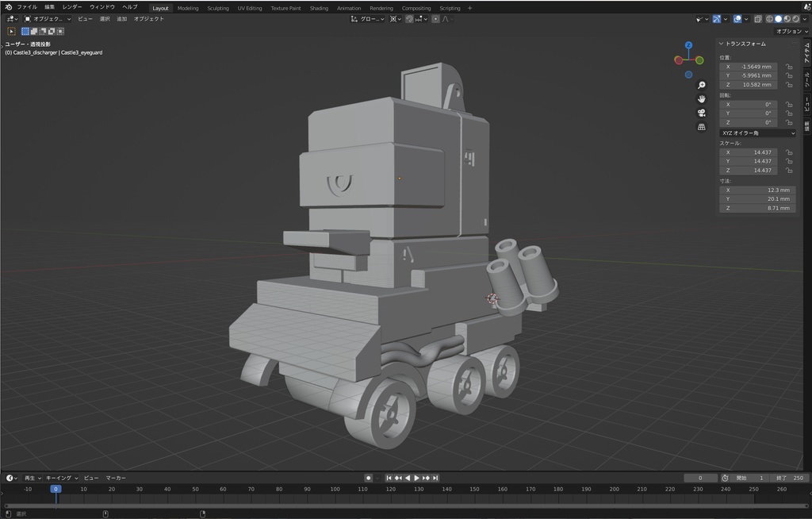
Task: Open the viewport 選択 menu
Action: [105, 19]
